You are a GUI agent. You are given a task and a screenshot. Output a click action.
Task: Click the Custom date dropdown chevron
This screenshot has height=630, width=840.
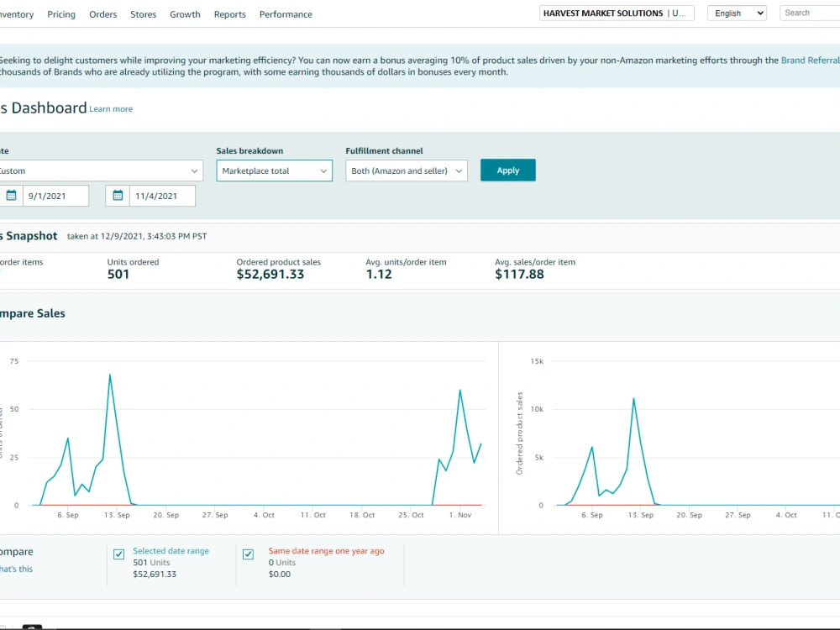pyautogui.click(x=194, y=171)
